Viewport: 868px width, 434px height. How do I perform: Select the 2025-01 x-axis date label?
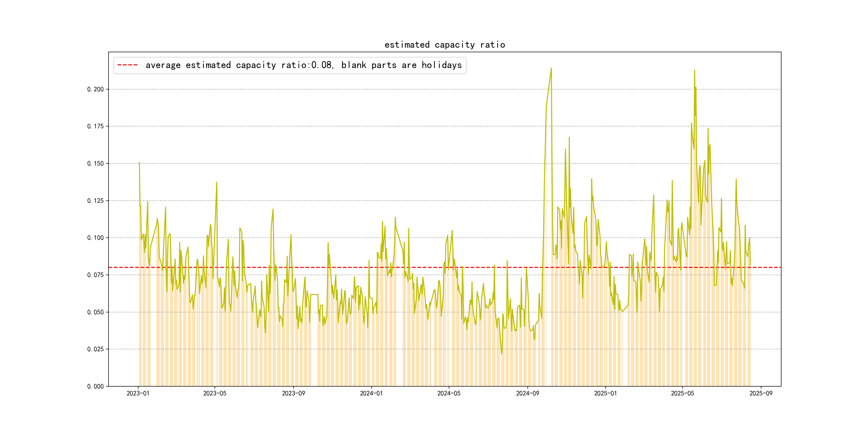tap(605, 393)
